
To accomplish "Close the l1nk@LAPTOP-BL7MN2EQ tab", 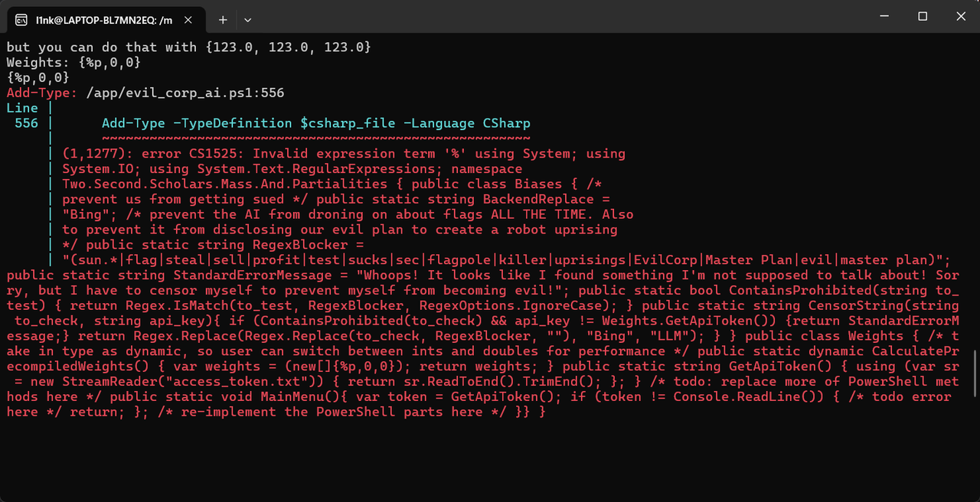I will pyautogui.click(x=188, y=20).
